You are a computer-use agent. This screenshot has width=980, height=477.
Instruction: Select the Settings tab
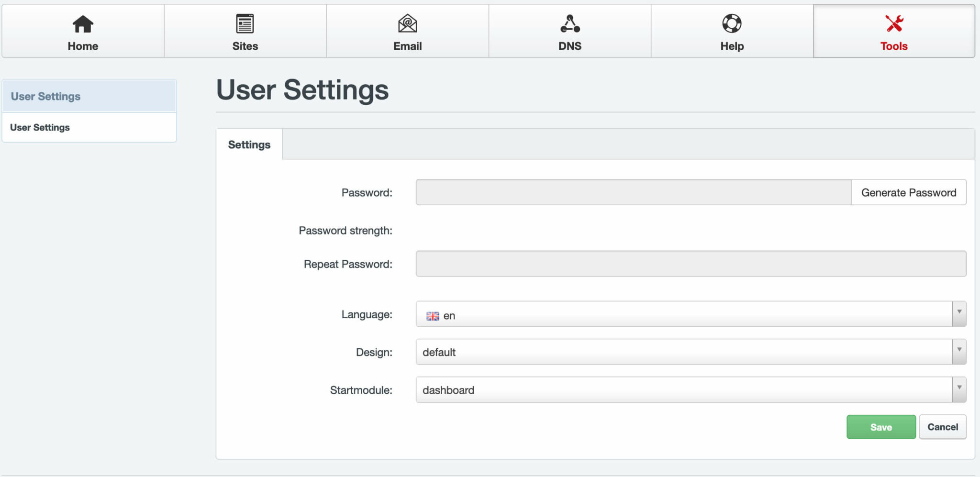click(x=249, y=144)
